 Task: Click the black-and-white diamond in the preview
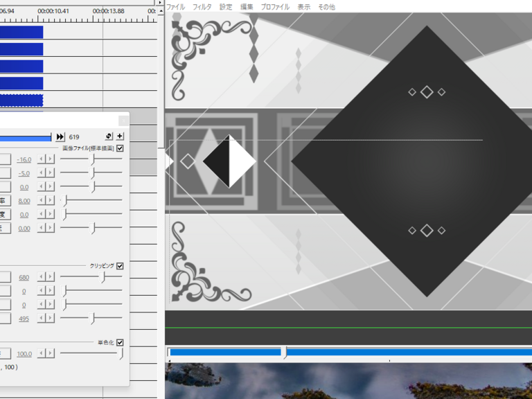[229, 161]
